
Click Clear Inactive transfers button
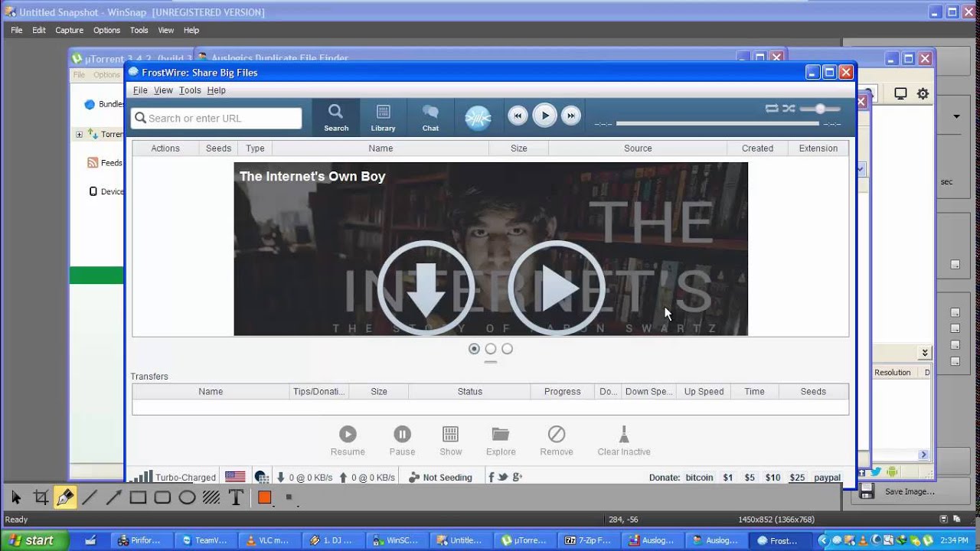pyautogui.click(x=624, y=442)
